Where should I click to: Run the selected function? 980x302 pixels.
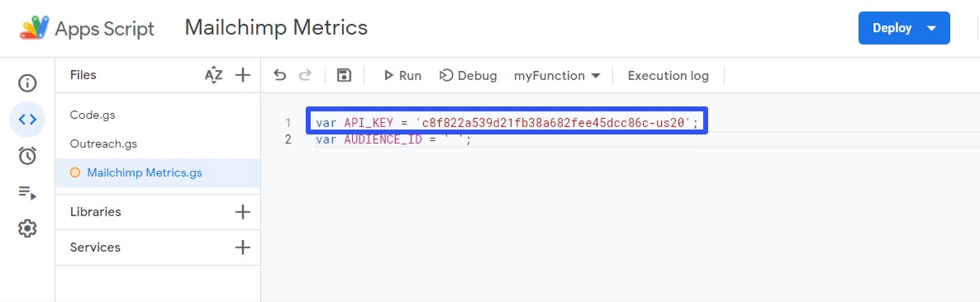(402, 76)
